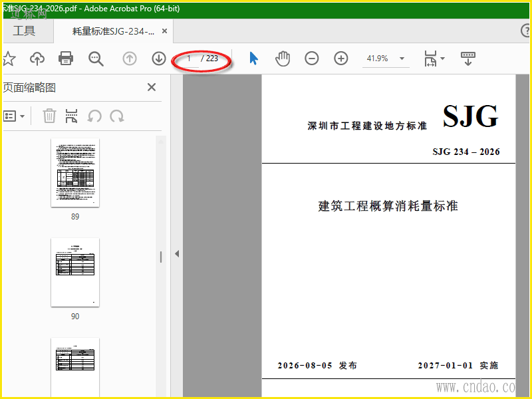The image size is (532, 399).
Task: Click the fit-width page display icon
Action: 430,59
